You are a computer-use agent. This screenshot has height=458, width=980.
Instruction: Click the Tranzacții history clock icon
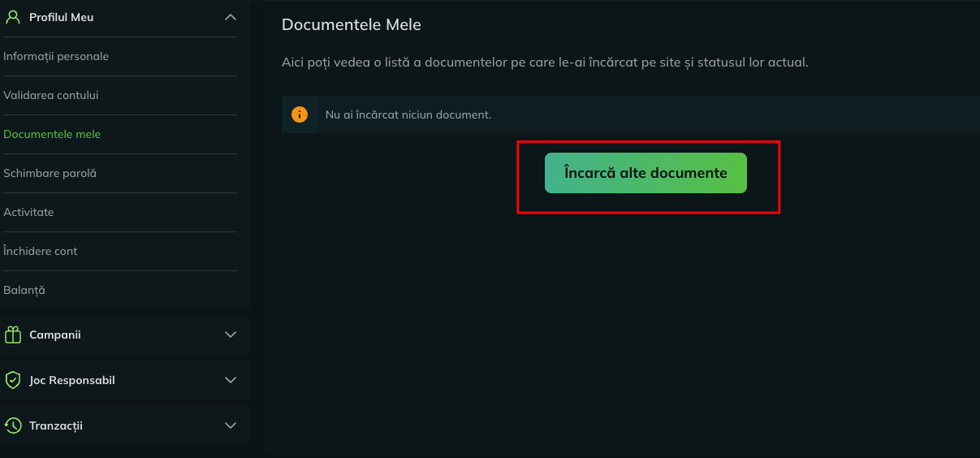[12, 426]
